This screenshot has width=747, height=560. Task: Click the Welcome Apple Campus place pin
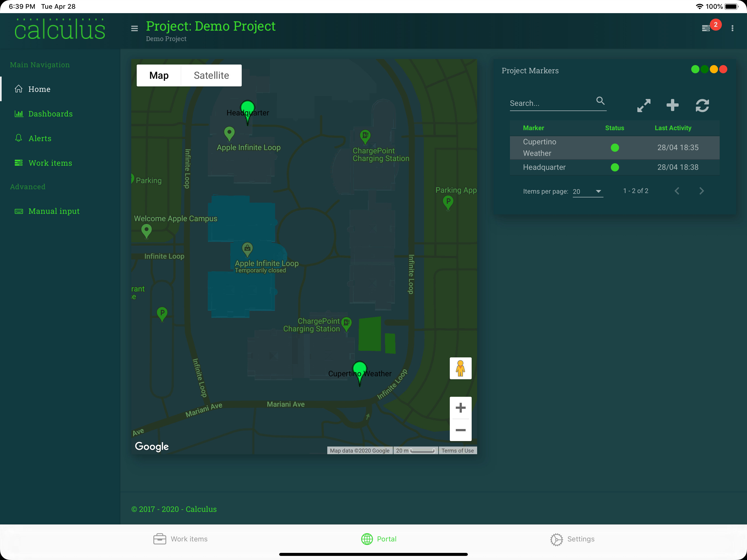pos(146,231)
